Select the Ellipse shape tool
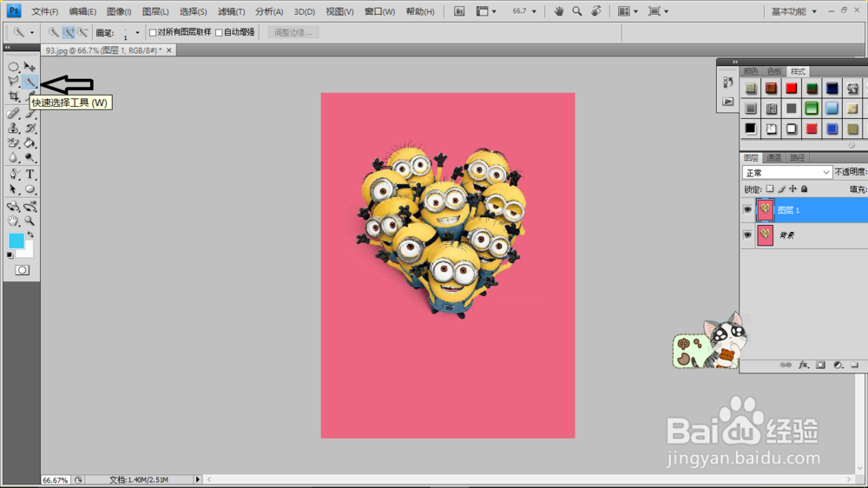This screenshot has width=868, height=488. (x=30, y=189)
